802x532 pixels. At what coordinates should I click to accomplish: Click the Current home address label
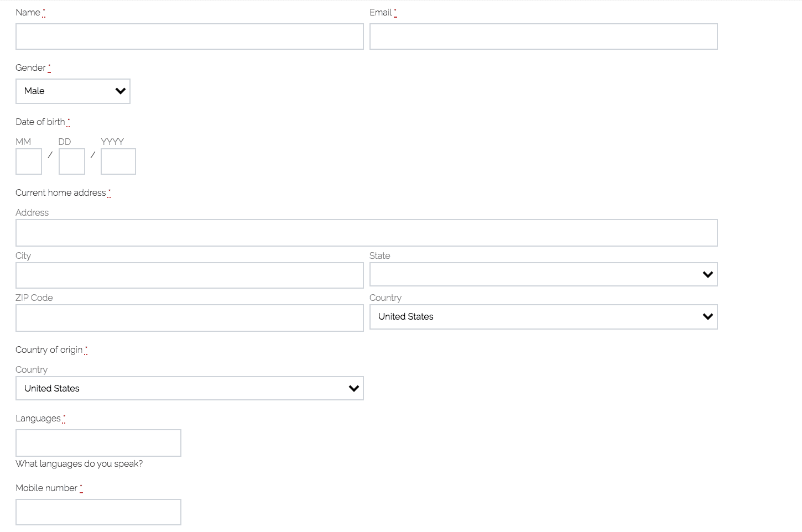tap(61, 192)
